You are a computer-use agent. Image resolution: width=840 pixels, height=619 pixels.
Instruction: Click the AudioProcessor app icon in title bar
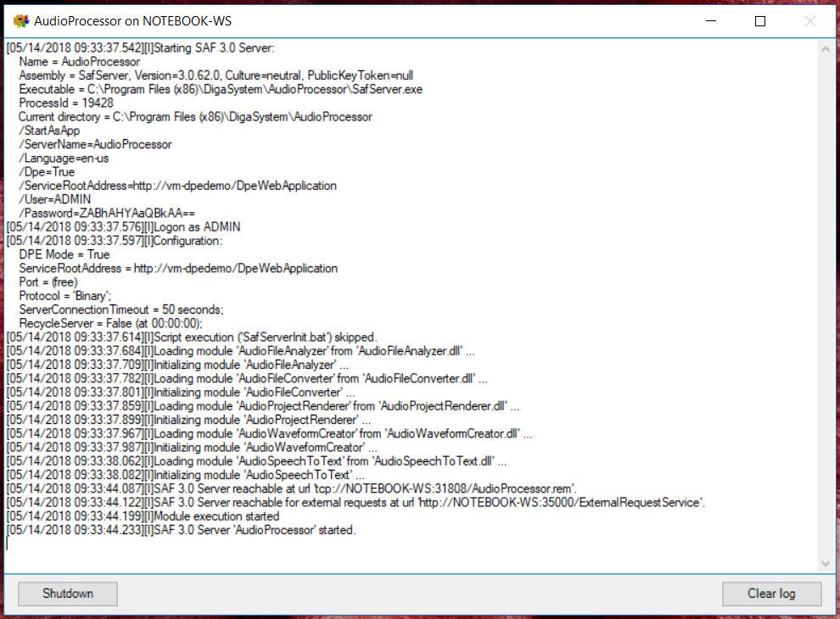[x=21, y=21]
